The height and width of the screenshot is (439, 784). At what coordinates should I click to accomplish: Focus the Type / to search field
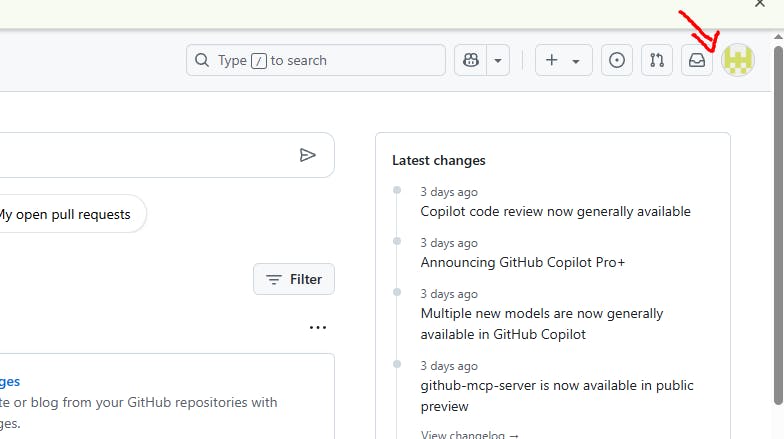[316, 60]
